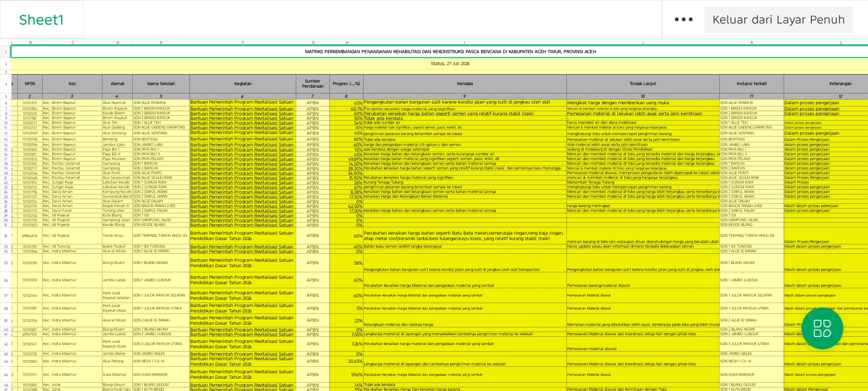Select school name SDN ALUE NYAMOK in column E

coord(161,103)
